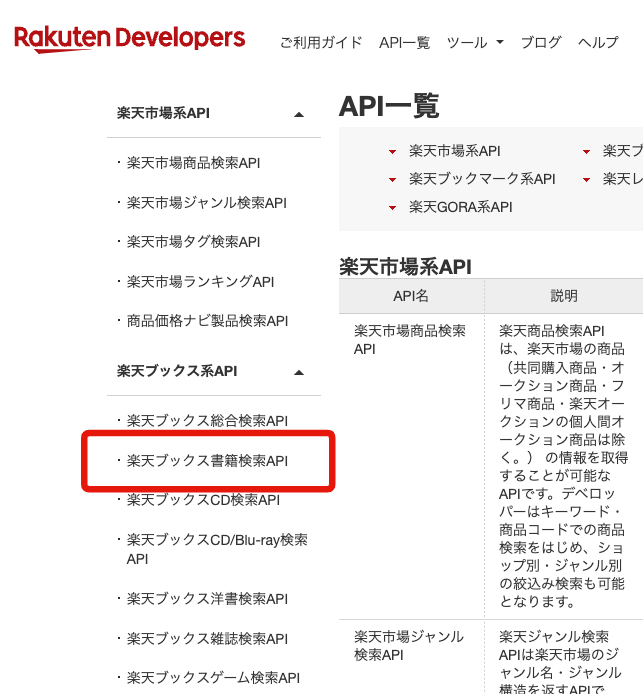Go to ブログ in the top navigation
643x694 pixels.
[x=541, y=42]
